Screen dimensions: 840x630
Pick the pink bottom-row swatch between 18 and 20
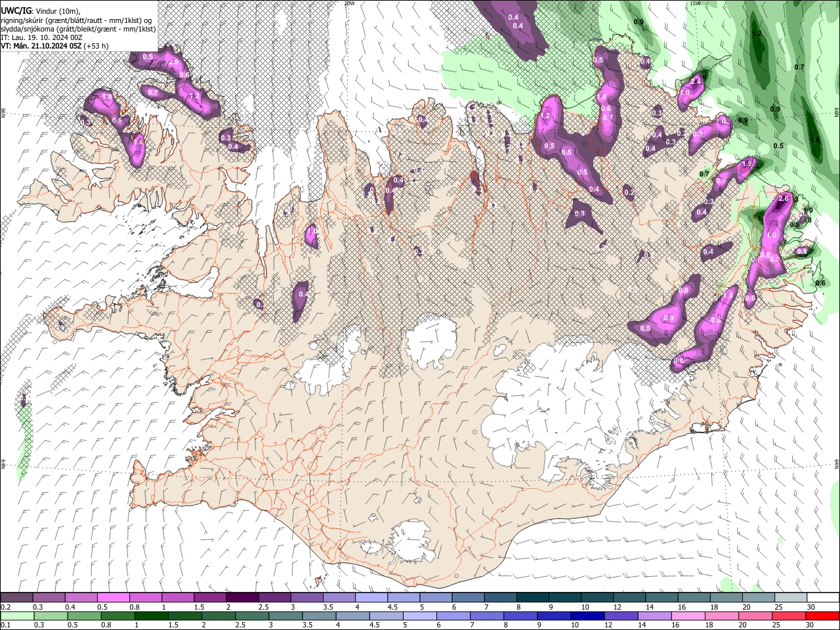point(721,616)
